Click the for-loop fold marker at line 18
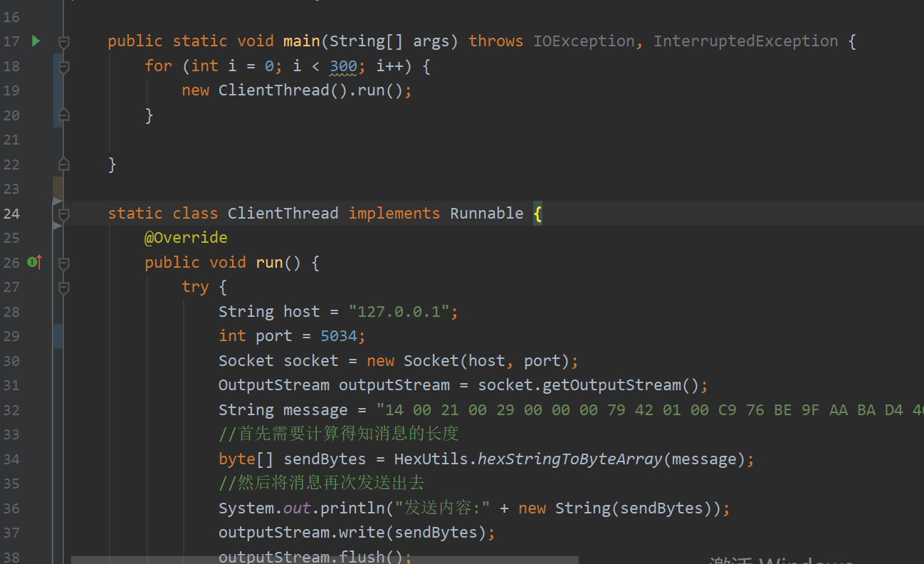Image resolution: width=924 pixels, height=564 pixels. 63,66
